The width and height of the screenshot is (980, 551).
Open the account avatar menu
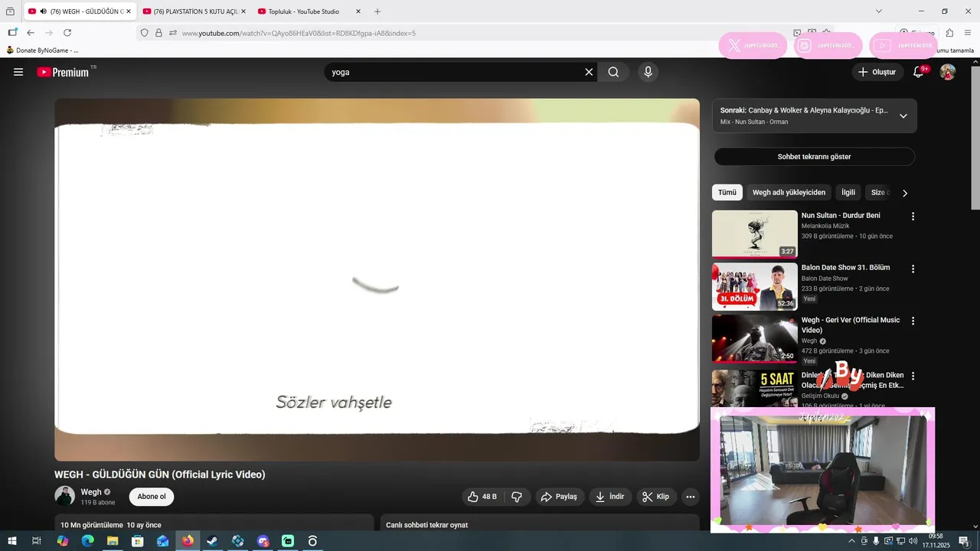point(948,72)
